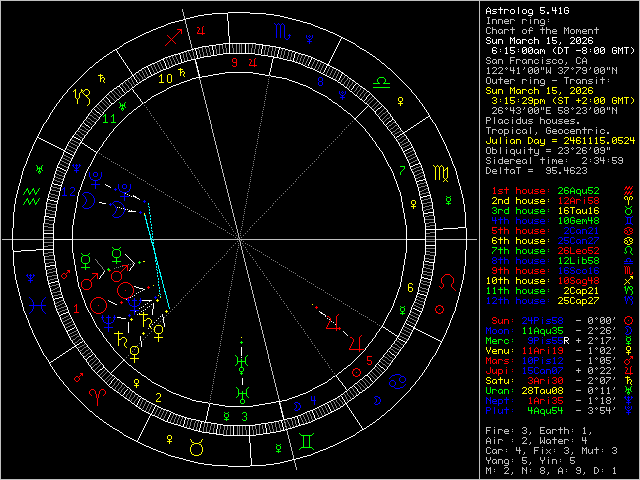Click the Sagittarius glyph on the chart wheel
Viewport: 640px width, 480px height.
(x=175, y=38)
